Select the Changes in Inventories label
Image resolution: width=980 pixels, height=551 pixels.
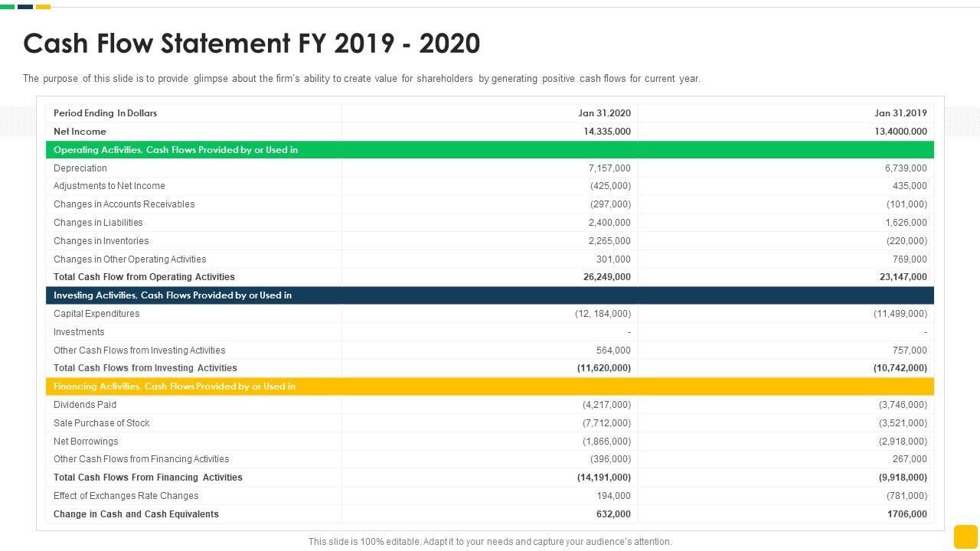click(x=101, y=241)
